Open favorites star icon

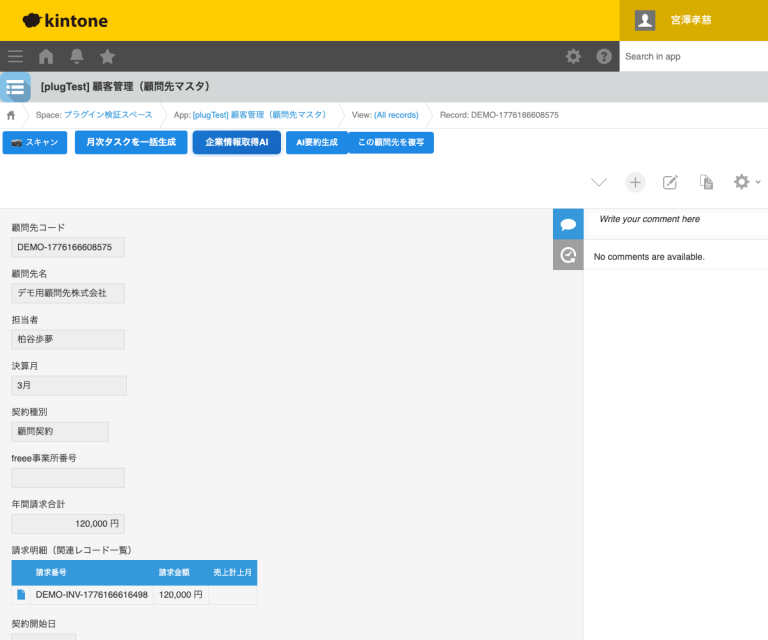point(107,56)
